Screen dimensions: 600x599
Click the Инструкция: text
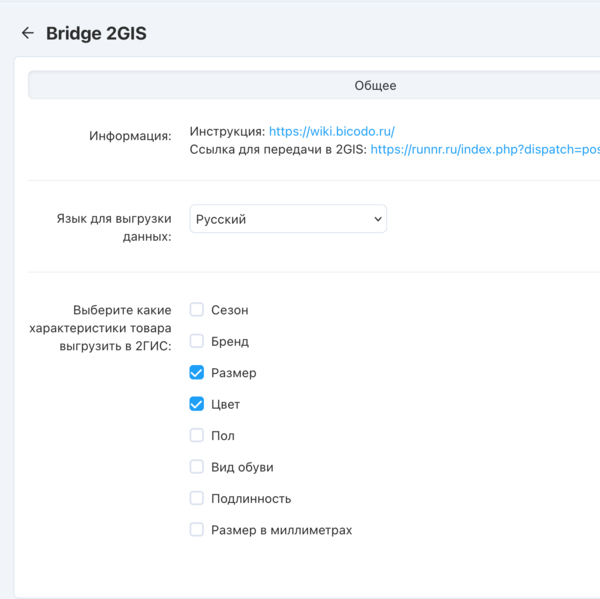227,131
